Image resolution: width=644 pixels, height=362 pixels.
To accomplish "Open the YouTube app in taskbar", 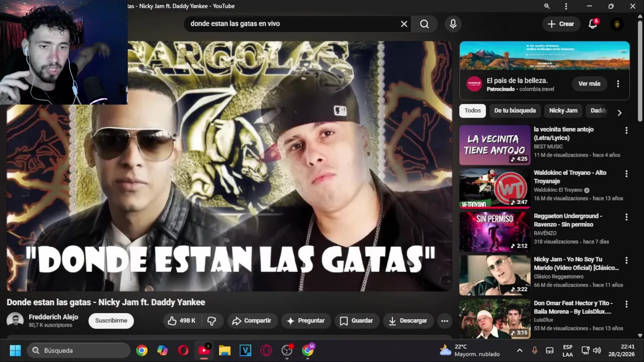I will click(x=204, y=350).
